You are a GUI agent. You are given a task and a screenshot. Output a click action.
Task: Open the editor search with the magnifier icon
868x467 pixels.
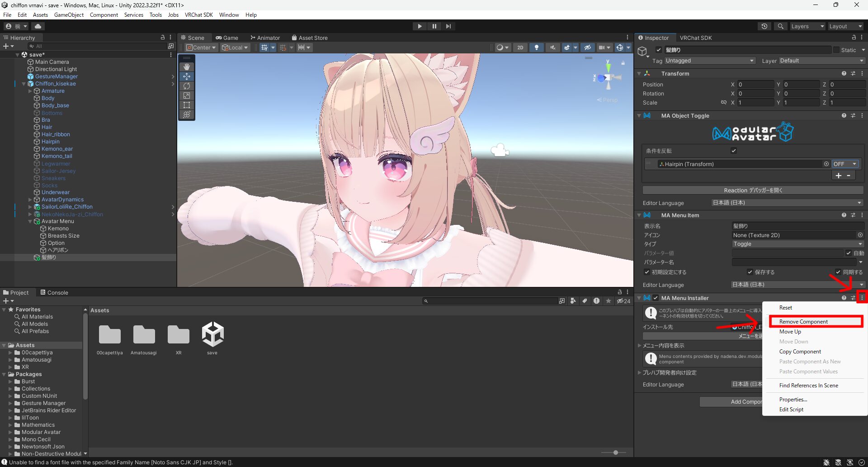click(780, 26)
